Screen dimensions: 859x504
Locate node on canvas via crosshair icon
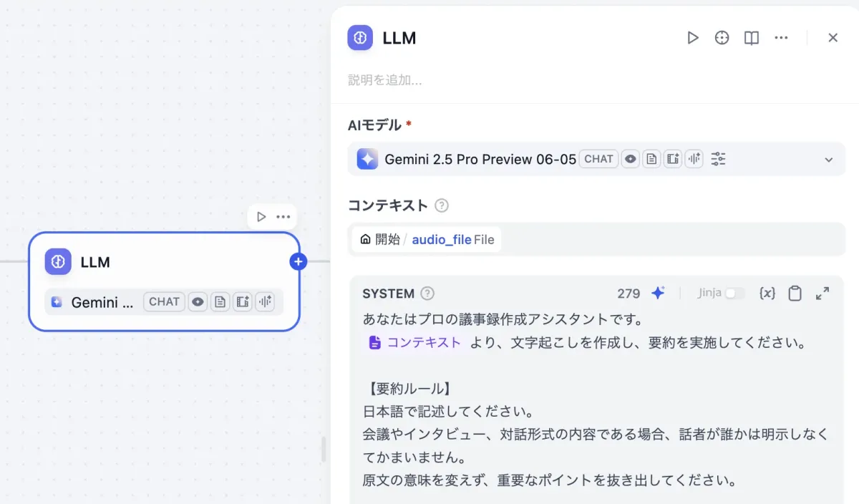coord(722,38)
